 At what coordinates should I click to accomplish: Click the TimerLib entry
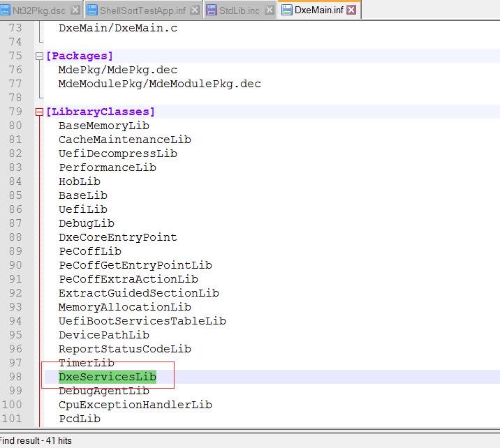click(x=87, y=363)
